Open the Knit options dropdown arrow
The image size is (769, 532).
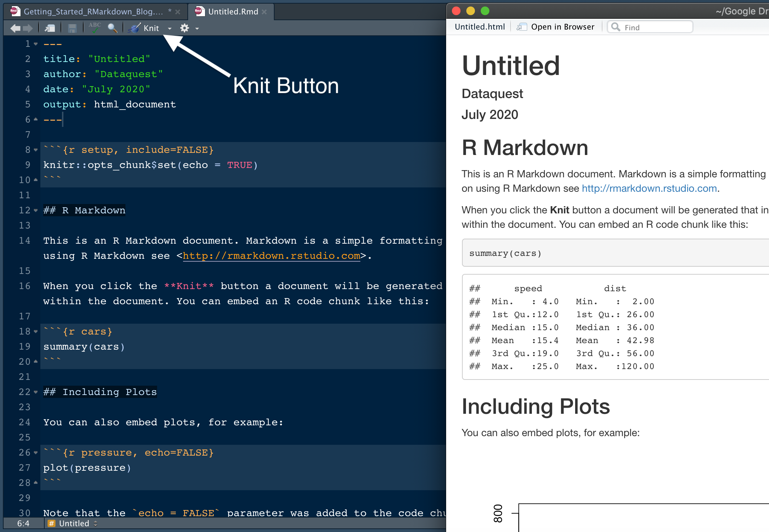tap(170, 28)
